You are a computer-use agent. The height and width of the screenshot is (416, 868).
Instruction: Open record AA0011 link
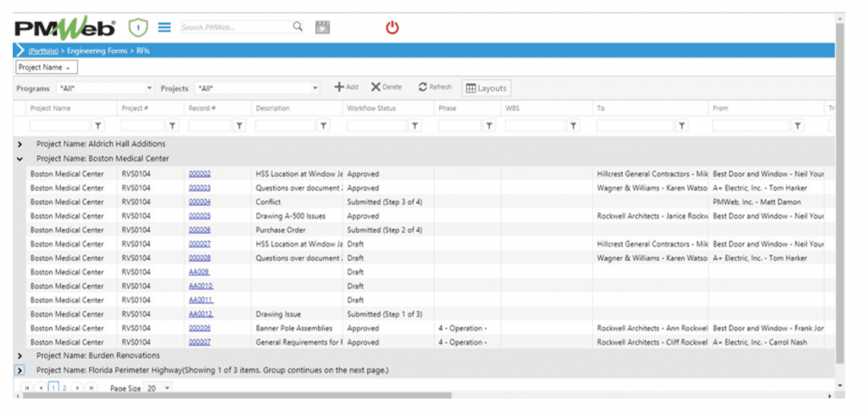point(201,301)
